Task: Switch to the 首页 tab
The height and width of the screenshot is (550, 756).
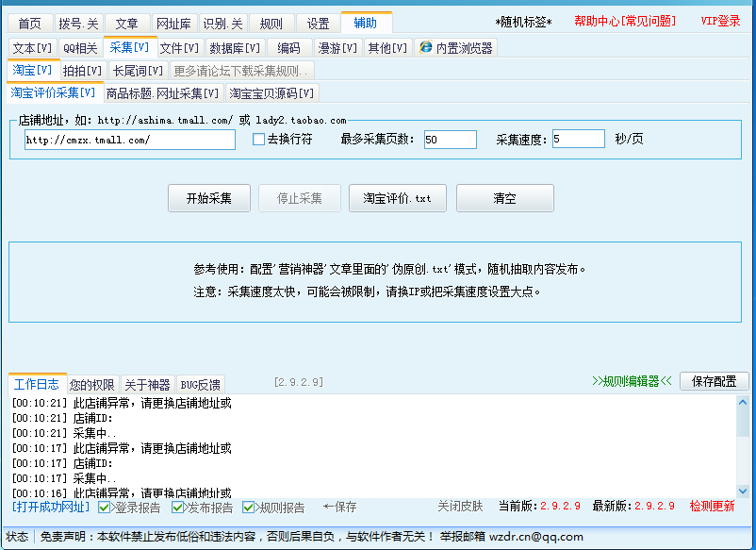Action: coord(28,21)
